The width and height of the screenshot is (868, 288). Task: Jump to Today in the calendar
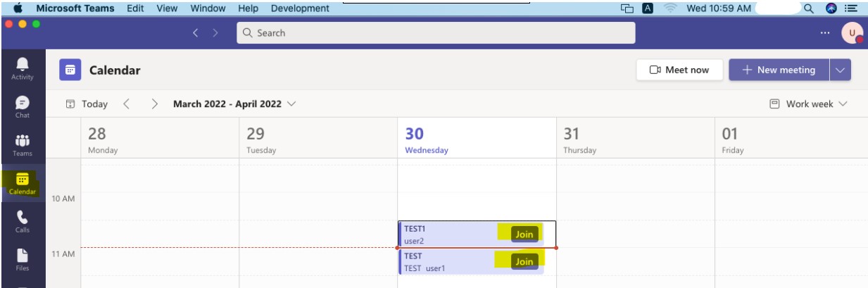(87, 104)
